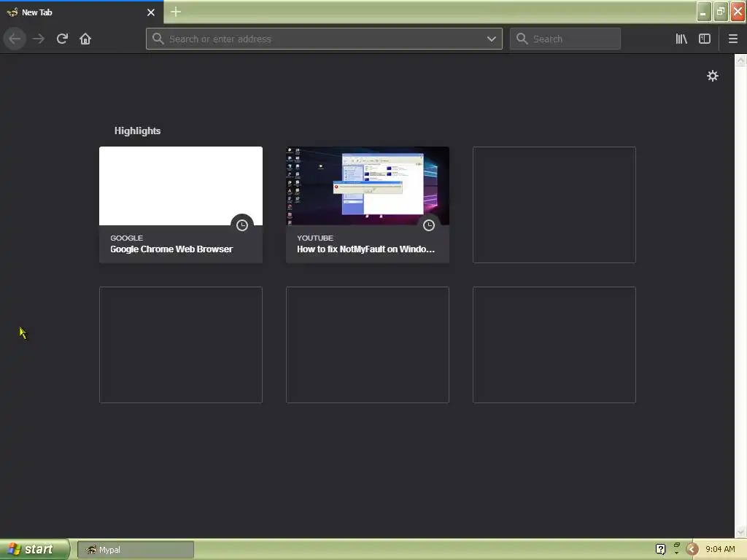Expand hidden system tray icons arrow

coord(692,550)
